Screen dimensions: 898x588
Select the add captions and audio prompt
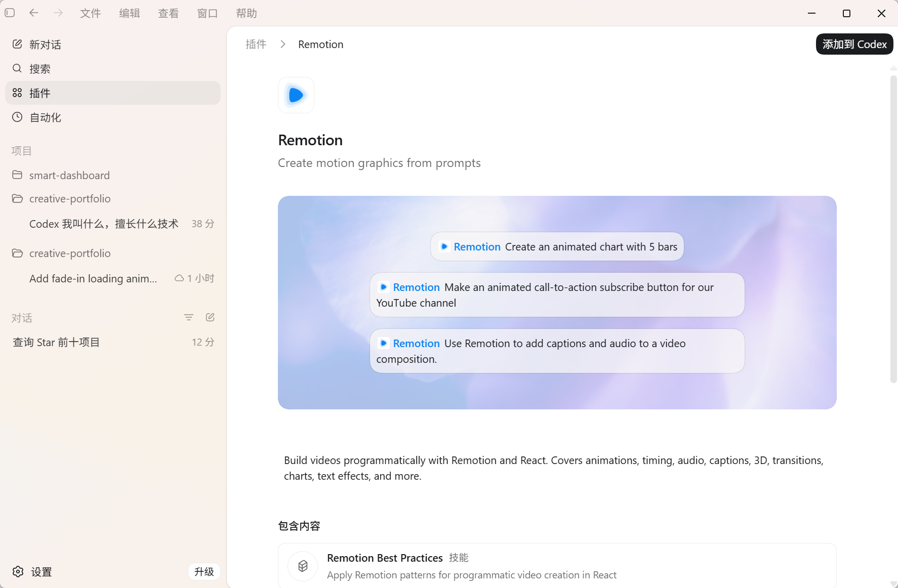tap(557, 351)
